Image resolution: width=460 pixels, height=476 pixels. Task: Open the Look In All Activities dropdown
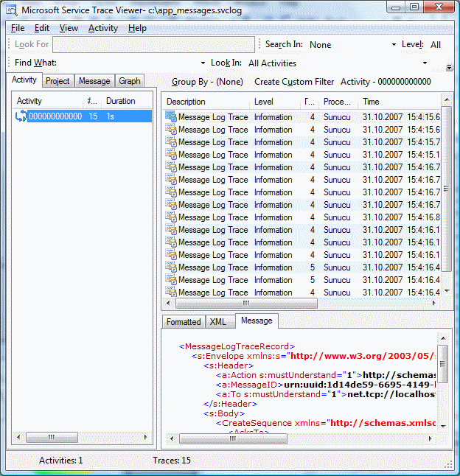pos(424,63)
